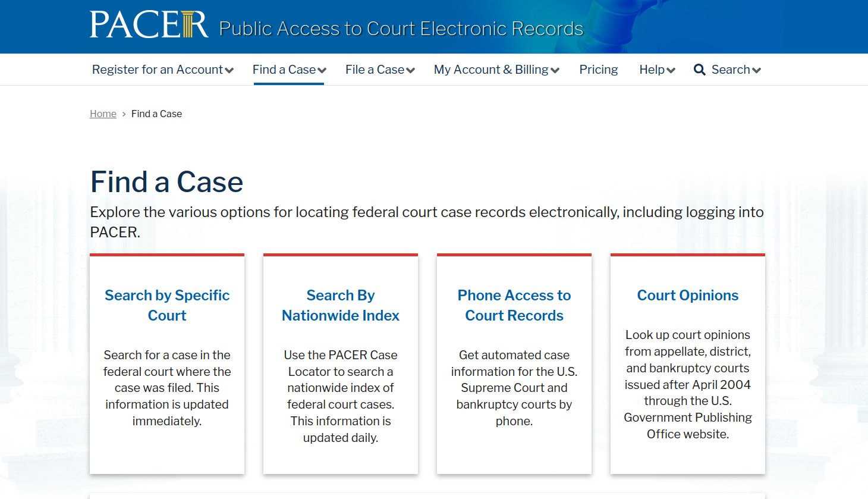868x499 pixels.
Task: Open Register for an Account menu
Action: (158, 70)
